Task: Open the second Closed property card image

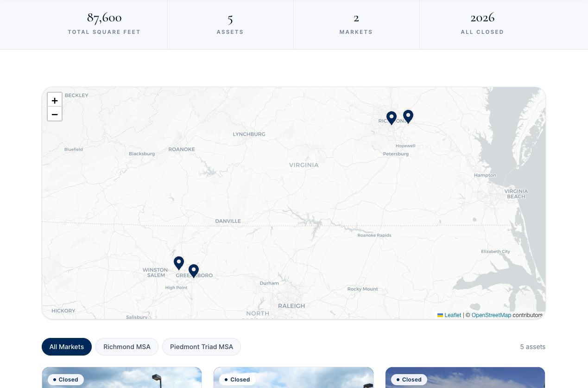Action: pos(293,377)
